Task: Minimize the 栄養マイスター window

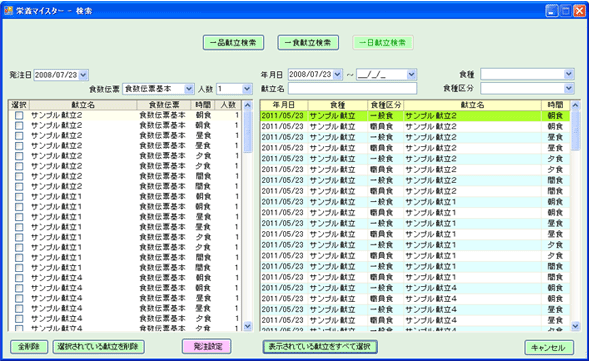Action: 552,11
